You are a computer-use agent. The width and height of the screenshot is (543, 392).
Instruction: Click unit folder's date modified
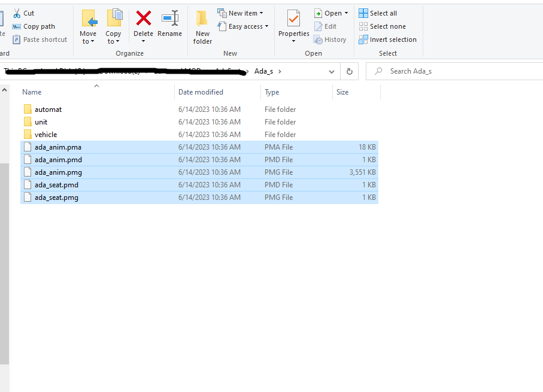(210, 122)
